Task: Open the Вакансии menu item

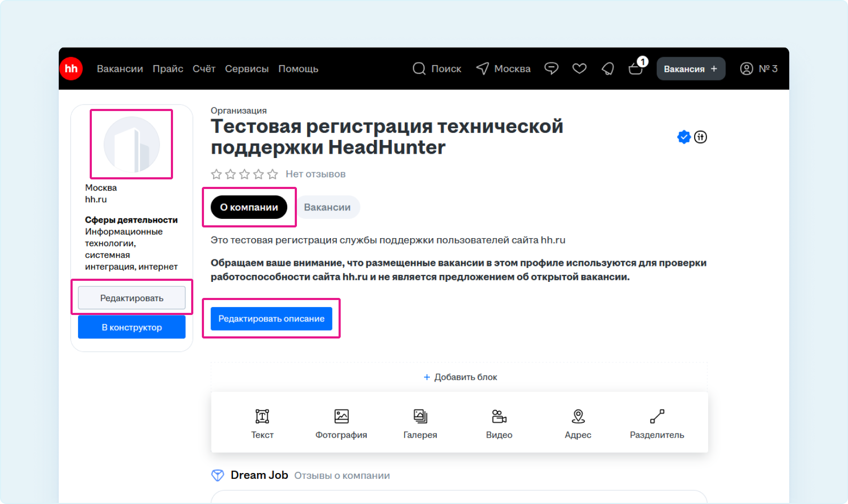Action: pos(120,69)
